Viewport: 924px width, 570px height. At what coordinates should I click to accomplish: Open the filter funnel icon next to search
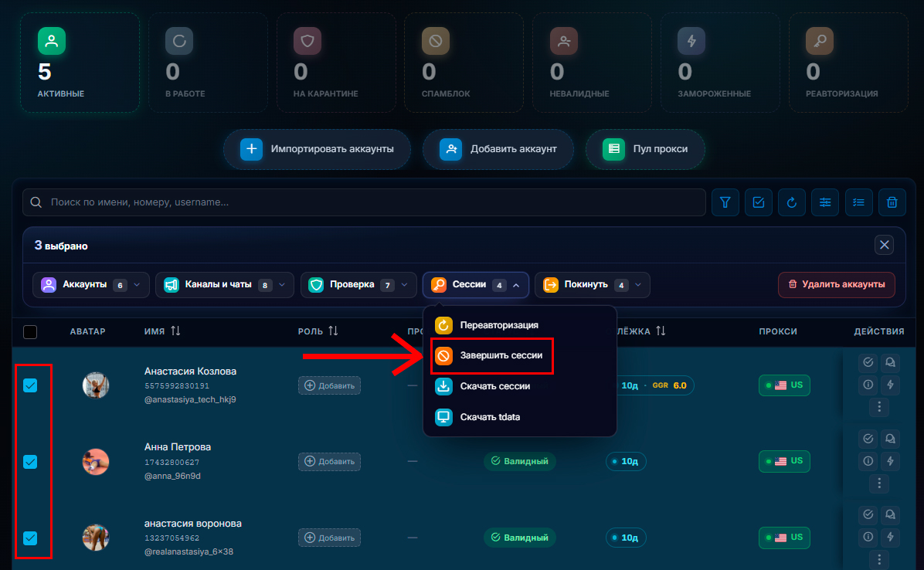[x=725, y=202]
